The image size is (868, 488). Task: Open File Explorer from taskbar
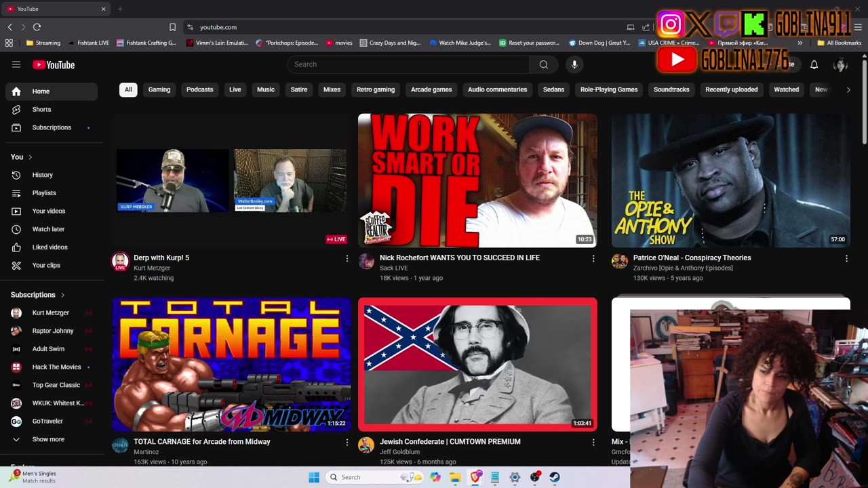click(x=455, y=477)
